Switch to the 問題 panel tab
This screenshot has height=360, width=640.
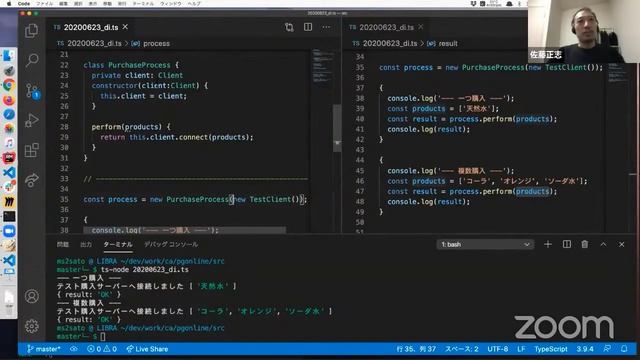coord(62,244)
